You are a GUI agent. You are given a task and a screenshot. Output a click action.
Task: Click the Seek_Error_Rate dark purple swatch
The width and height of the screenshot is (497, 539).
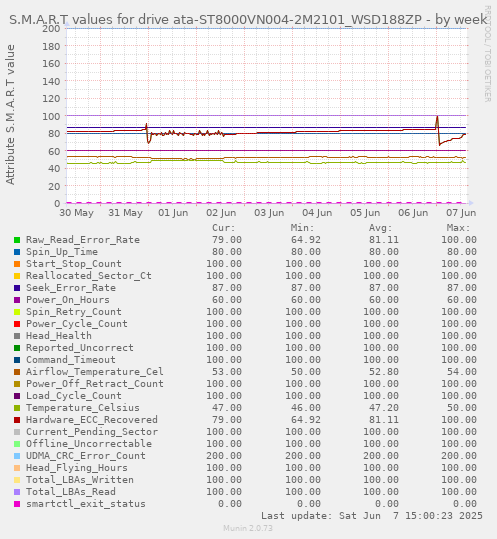pyautogui.click(x=17, y=288)
